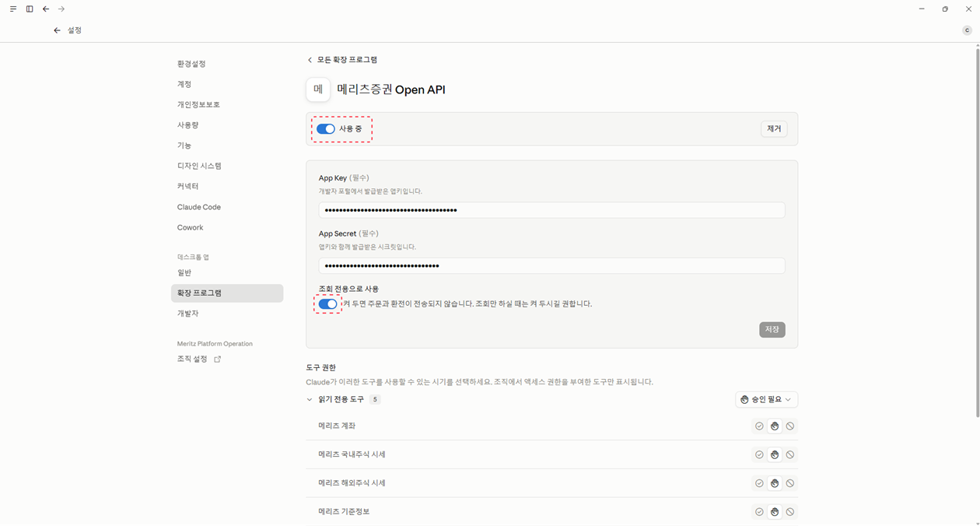Open 사용량 settings
The height and width of the screenshot is (526, 980).
(x=187, y=125)
